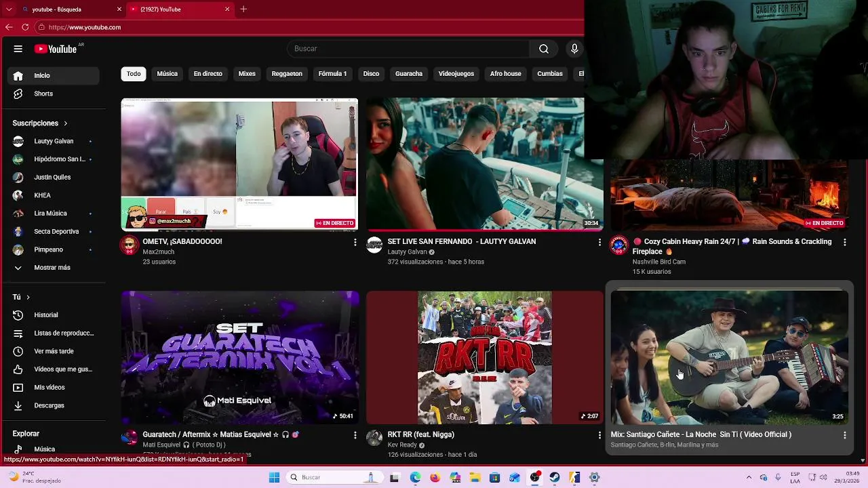
Task: Click the Kev Ready channel avatar
Action: point(374,438)
